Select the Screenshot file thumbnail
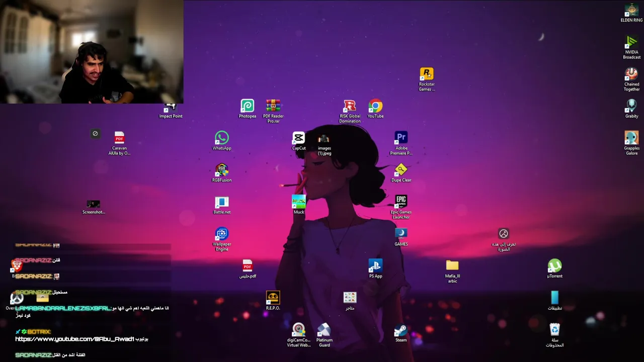Image resolution: width=644 pixels, height=362 pixels. pos(94,207)
